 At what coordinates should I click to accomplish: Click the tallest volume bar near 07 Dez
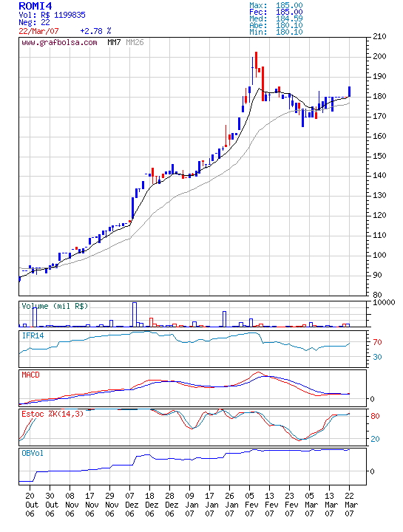tap(135, 315)
